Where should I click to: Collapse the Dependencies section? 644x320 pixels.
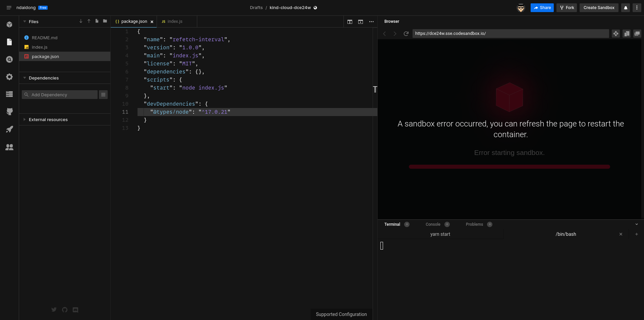click(24, 78)
